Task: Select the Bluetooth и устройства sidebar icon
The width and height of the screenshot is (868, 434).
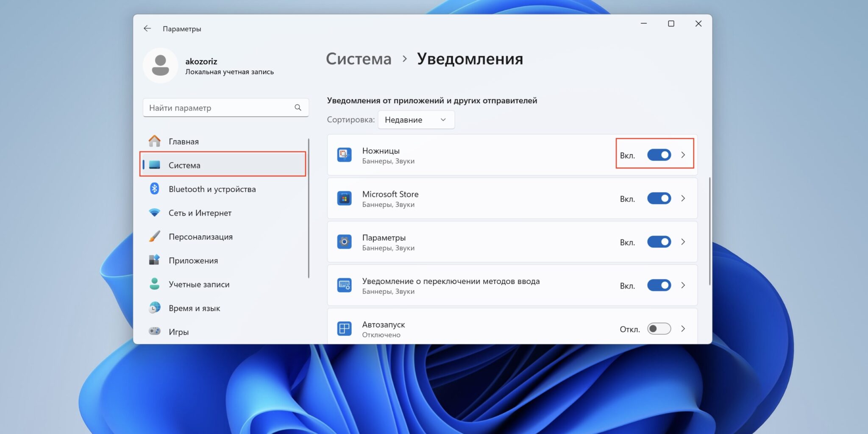Action: point(154,189)
